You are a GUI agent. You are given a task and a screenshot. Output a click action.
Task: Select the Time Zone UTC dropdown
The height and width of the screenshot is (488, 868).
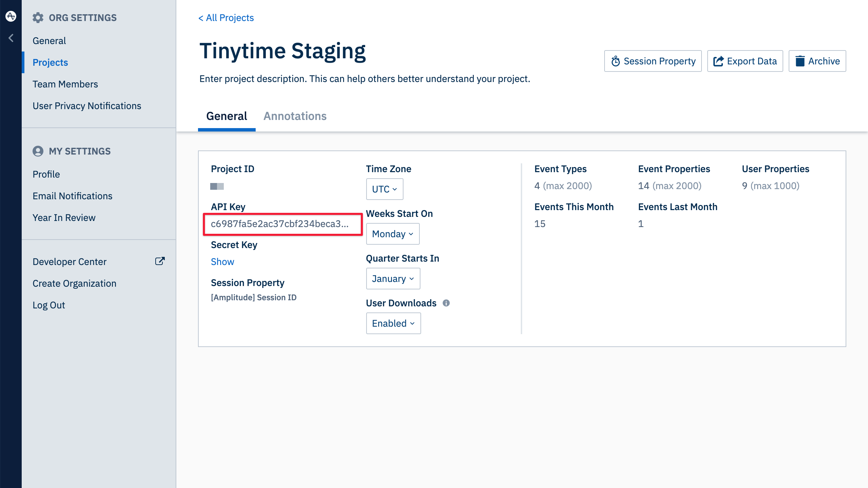click(384, 189)
